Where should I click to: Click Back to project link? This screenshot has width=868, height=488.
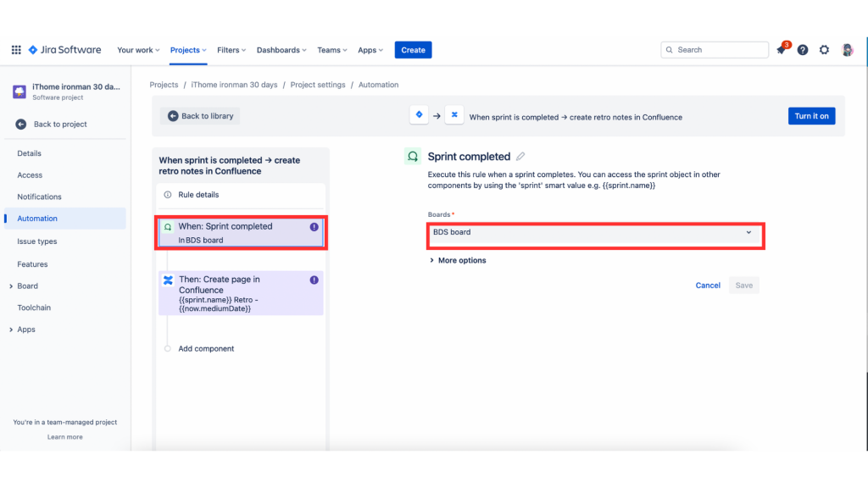pos(60,124)
